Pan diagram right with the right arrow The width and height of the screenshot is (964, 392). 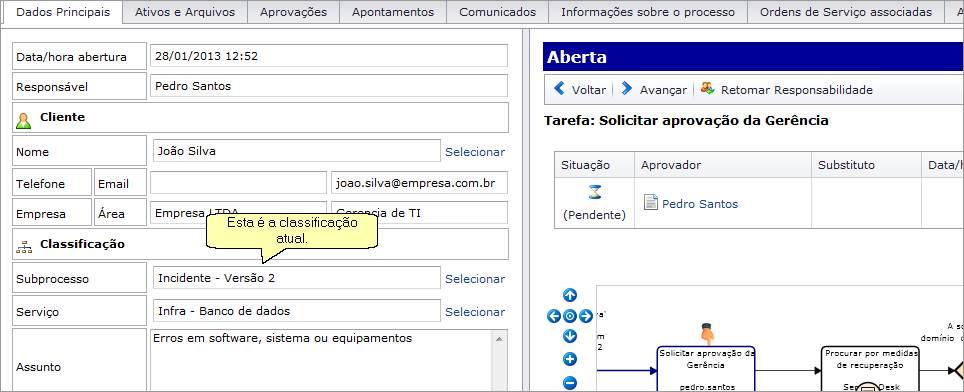[x=586, y=316]
